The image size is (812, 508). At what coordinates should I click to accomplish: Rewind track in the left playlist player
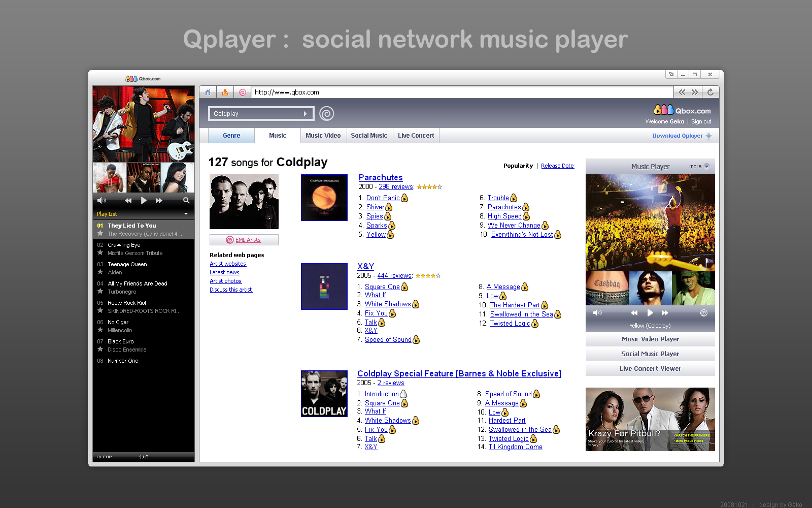128,201
